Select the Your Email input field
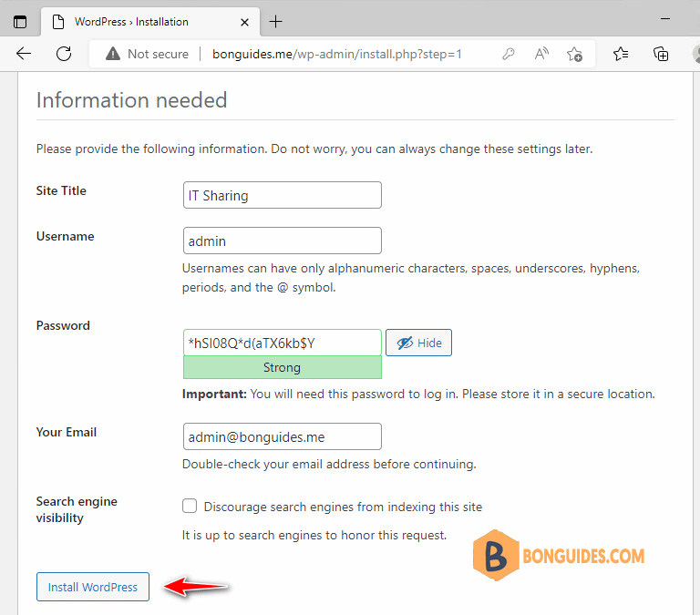The image size is (700, 615). tap(282, 436)
